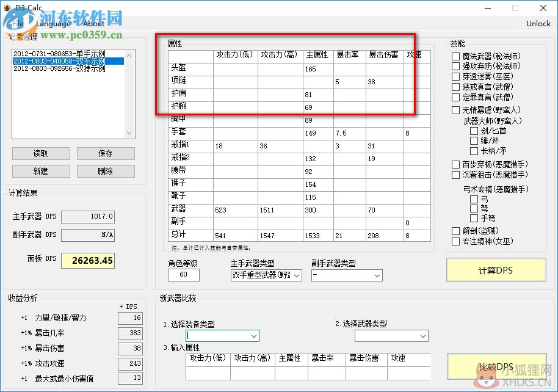
Task: Click the D3 Calc app icon in title bar
Action: [x=7, y=7]
